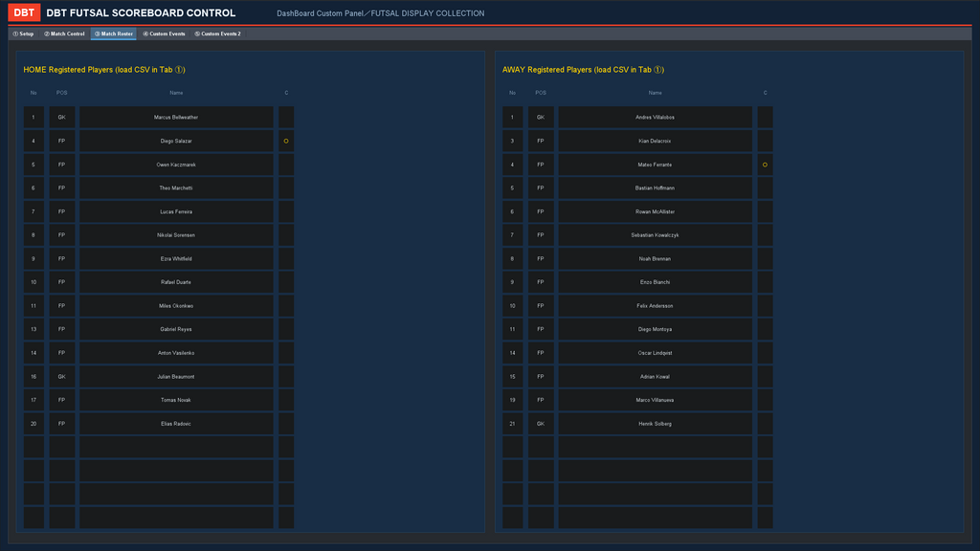Click number 21 in away roster
This screenshot has width=980, height=551.
[513, 424]
